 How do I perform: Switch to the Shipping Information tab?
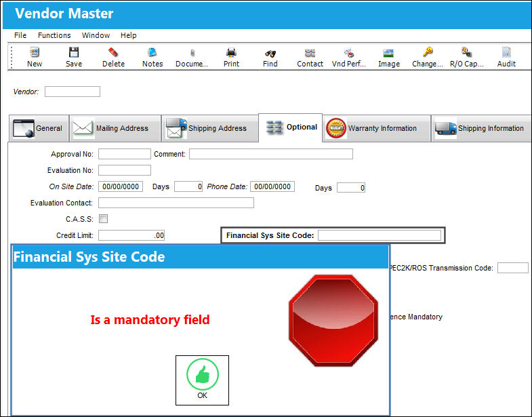[481, 128]
